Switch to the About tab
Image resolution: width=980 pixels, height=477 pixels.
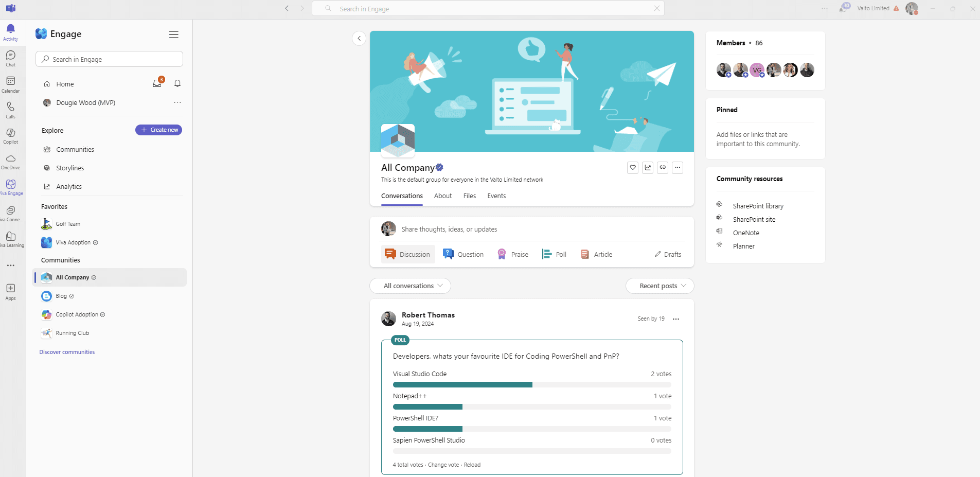tap(443, 196)
